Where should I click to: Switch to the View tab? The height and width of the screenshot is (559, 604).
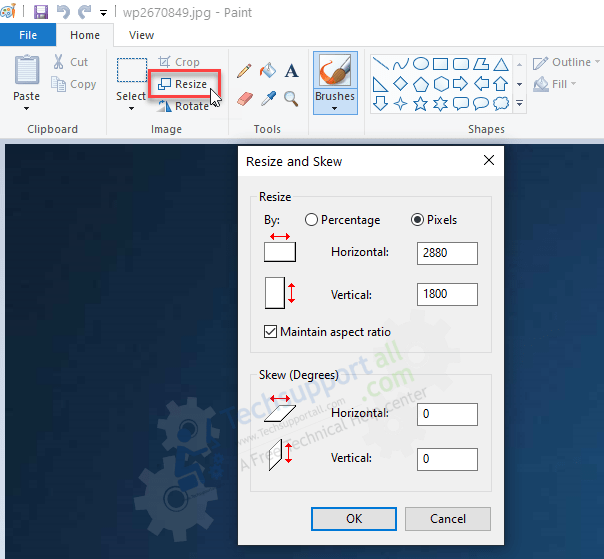141,35
